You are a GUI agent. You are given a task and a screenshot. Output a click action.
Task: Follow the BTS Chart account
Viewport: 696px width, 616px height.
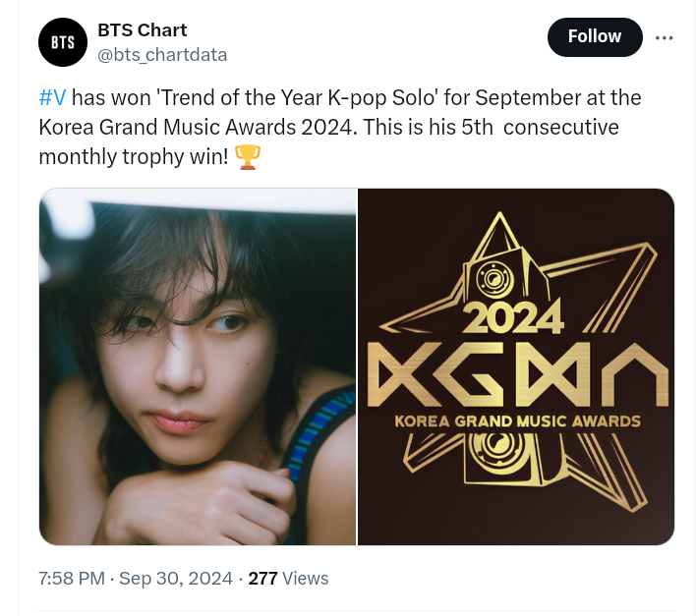pyautogui.click(x=594, y=37)
